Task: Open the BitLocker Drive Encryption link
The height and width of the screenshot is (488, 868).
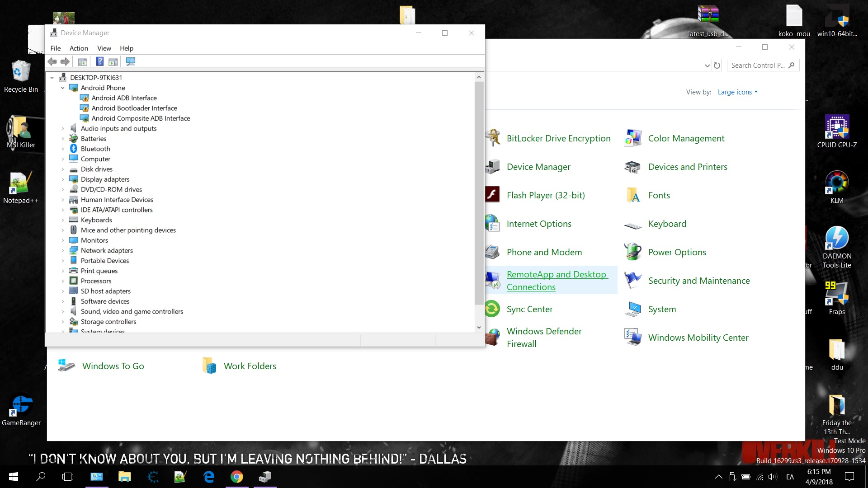Action: [558, 138]
